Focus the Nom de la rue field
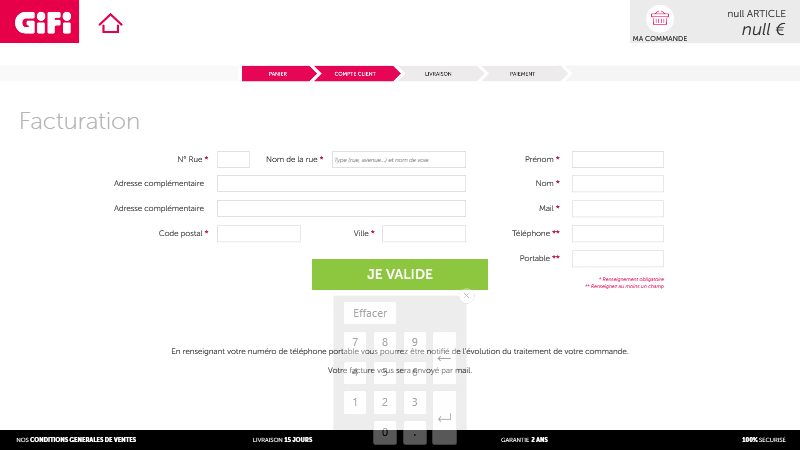 (x=398, y=159)
